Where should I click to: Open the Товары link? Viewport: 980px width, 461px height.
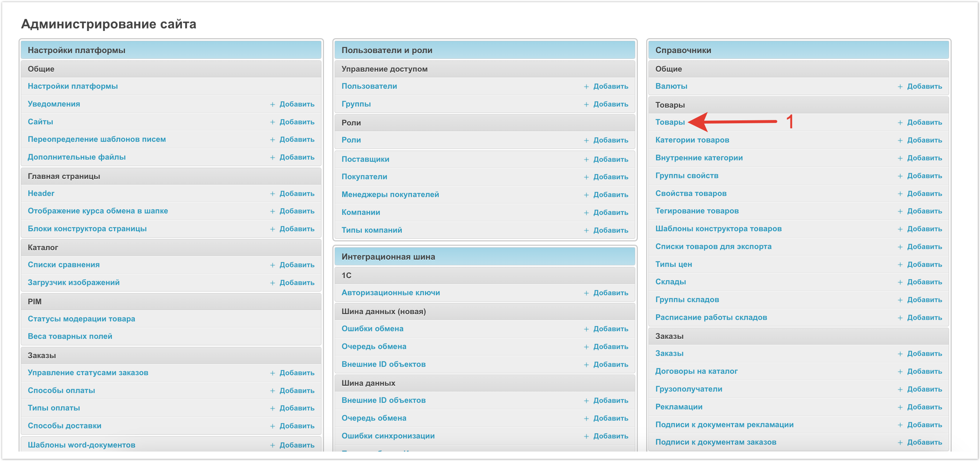coord(669,122)
